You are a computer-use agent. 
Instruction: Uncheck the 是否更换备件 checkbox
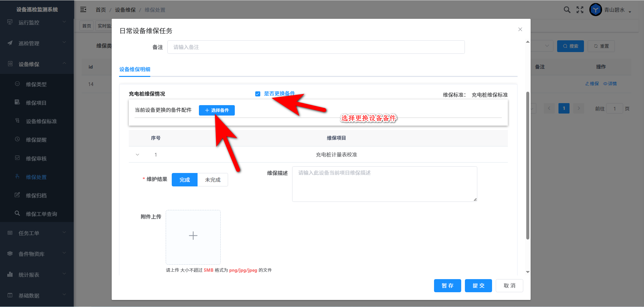coord(258,94)
